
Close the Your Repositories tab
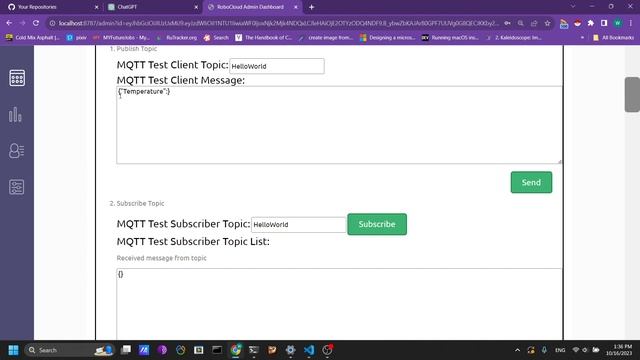click(96, 7)
